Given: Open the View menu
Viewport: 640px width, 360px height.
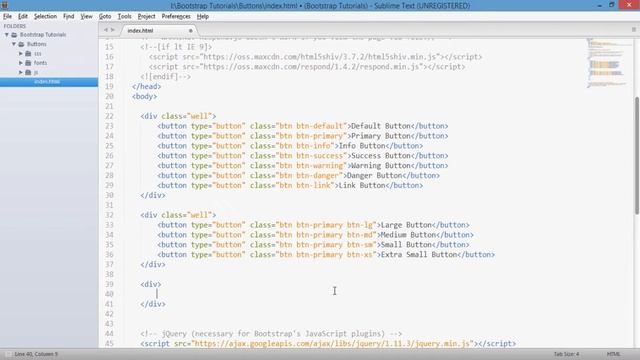Looking at the screenshot, I should tap(86, 16).
